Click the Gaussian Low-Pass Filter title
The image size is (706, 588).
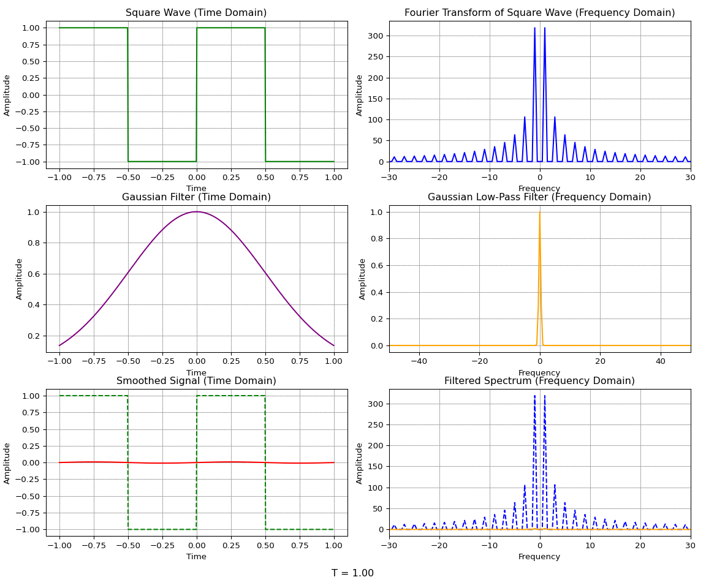point(539,197)
